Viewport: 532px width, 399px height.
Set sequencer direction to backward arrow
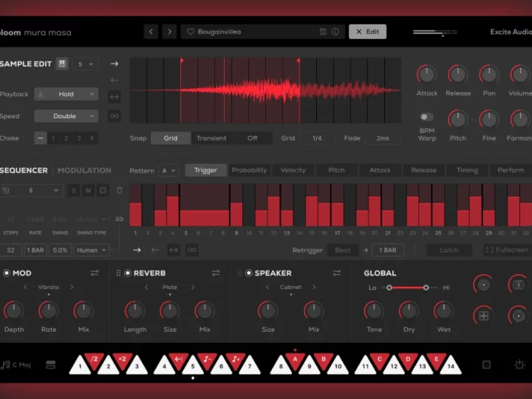click(155, 250)
